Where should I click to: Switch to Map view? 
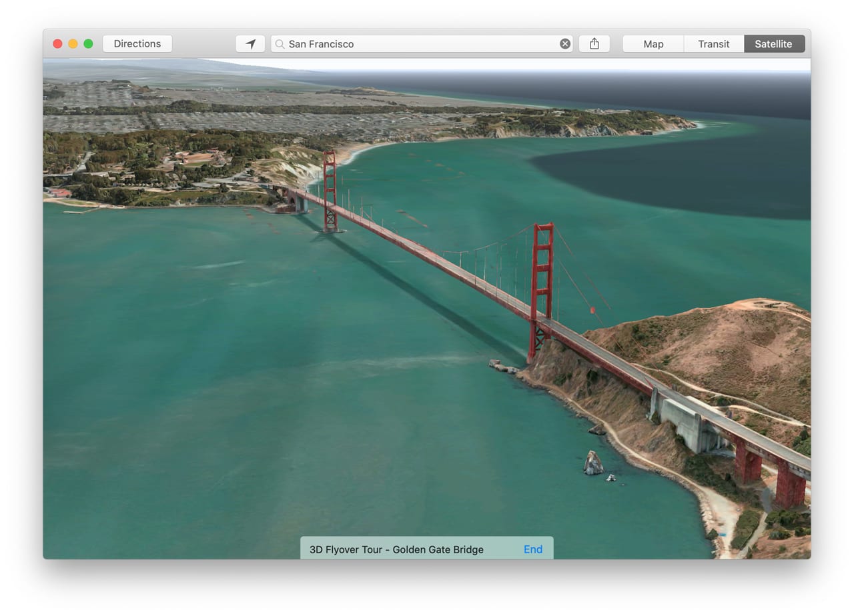pos(653,44)
